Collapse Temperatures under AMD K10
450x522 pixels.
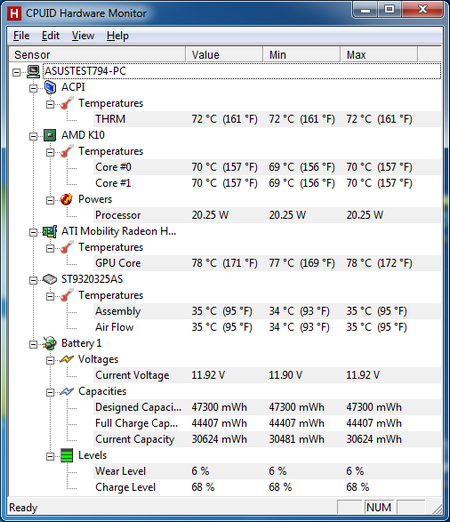(x=50, y=152)
